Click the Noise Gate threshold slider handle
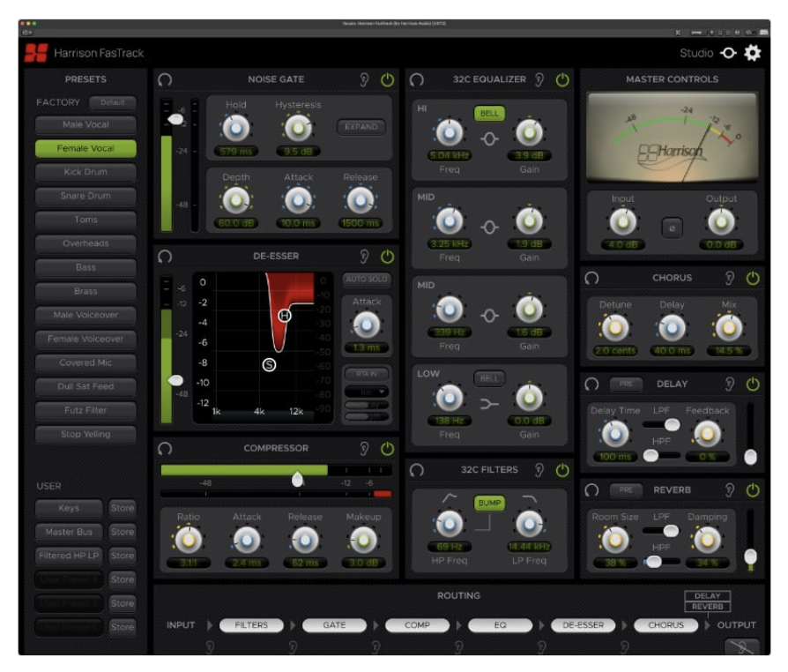Viewport: 788px width, 672px height. pos(175,119)
